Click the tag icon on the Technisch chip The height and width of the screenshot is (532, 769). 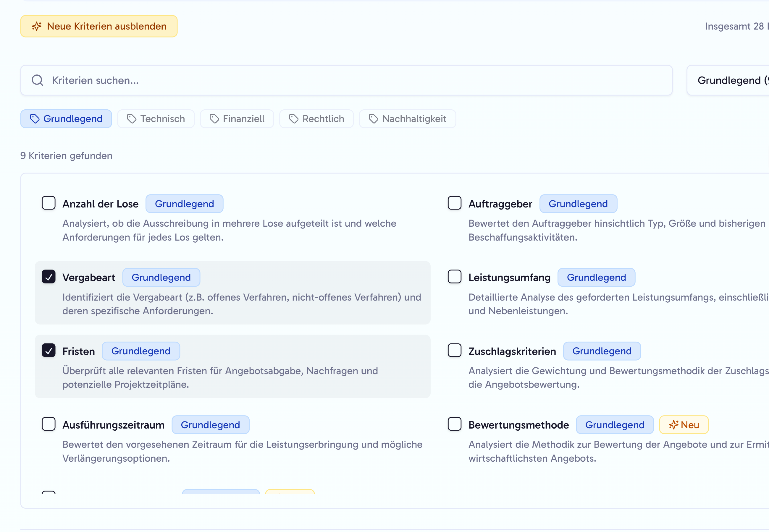click(x=131, y=119)
